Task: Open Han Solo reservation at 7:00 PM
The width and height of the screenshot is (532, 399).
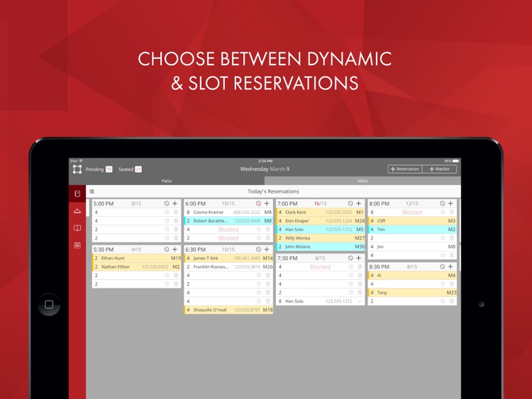Action: pyautogui.click(x=321, y=230)
